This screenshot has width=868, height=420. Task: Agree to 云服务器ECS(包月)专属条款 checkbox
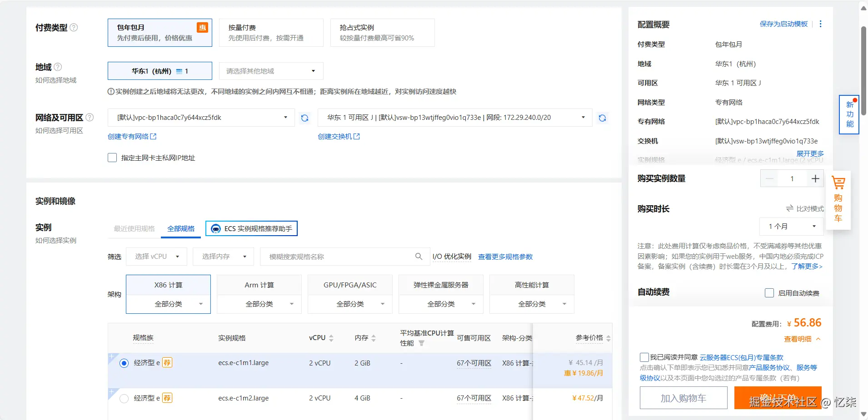tap(644, 357)
